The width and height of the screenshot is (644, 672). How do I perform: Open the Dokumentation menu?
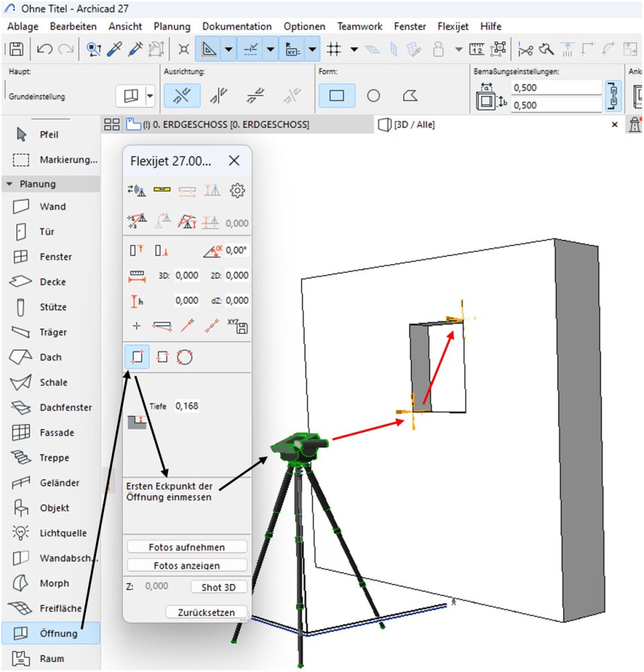coord(237,27)
